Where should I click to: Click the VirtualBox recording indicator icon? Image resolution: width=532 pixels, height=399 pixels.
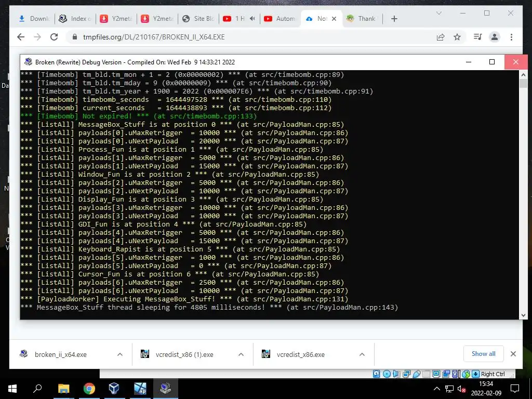[446, 374]
